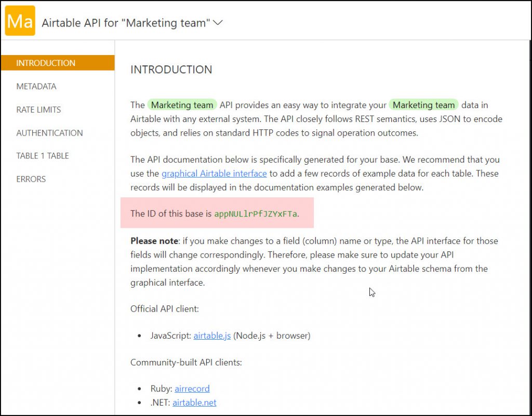
Task: Select INTRODUCTION in the sidebar
Action: (x=46, y=63)
